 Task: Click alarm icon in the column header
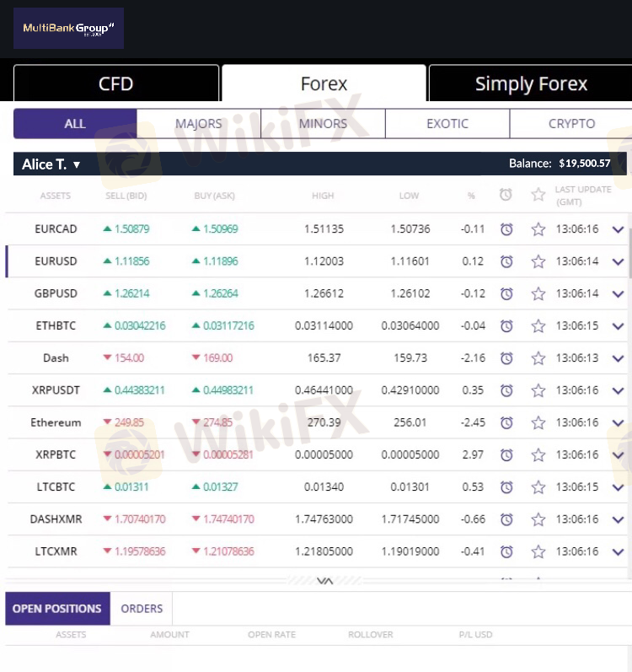[506, 195]
